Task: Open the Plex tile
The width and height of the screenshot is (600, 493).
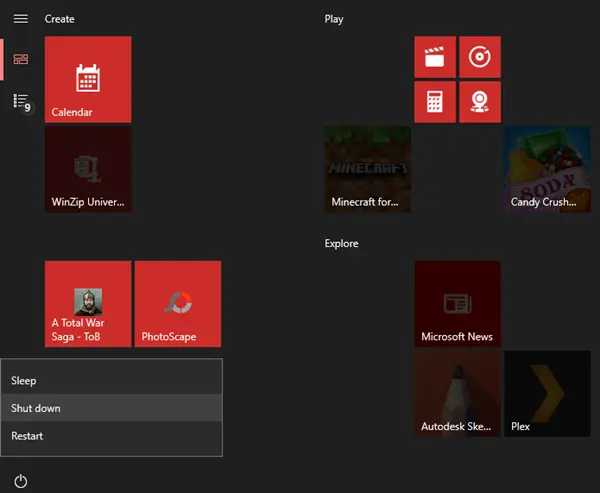Action: 547,394
